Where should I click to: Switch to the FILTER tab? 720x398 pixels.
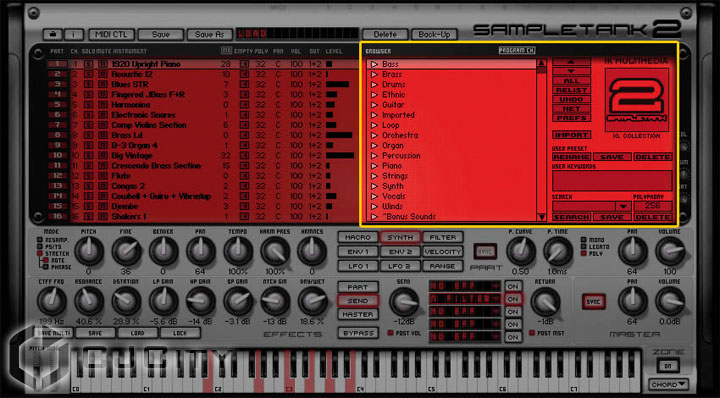[443, 237]
